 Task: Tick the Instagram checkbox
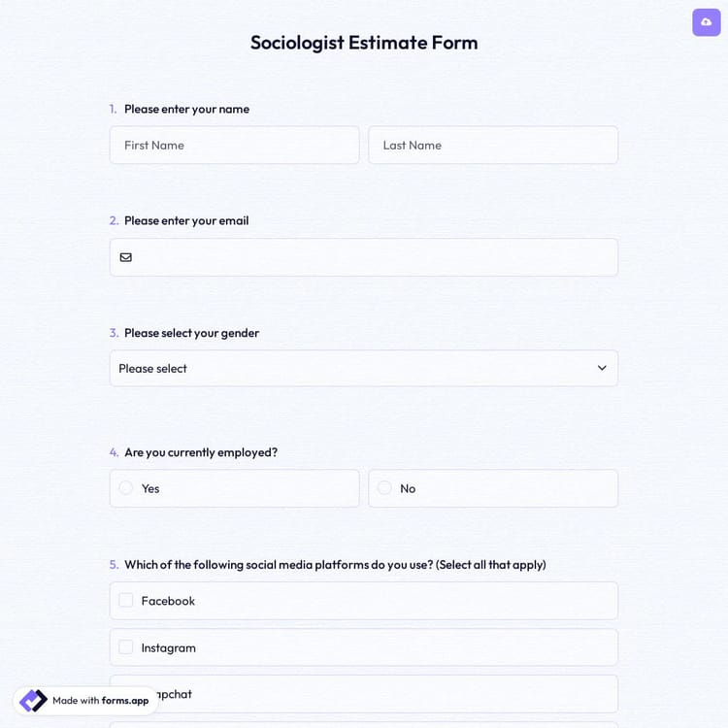pyautogui.click(x=126, y=647)
